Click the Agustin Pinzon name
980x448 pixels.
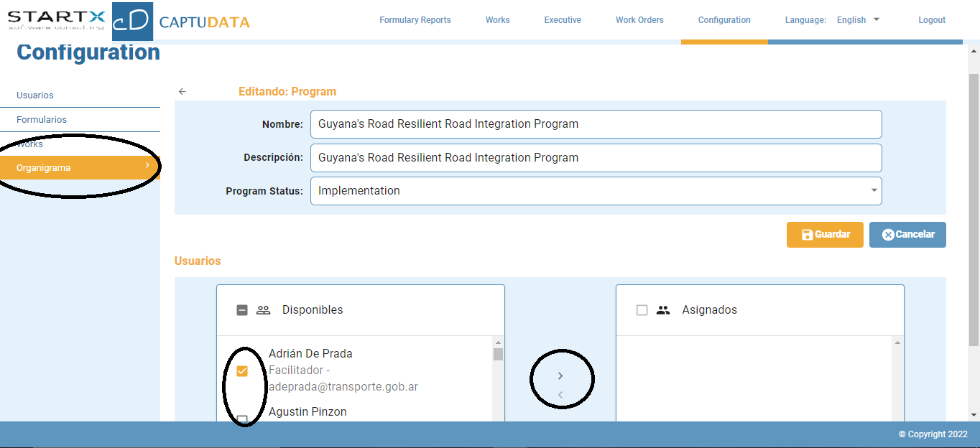(x=308, y=412)
